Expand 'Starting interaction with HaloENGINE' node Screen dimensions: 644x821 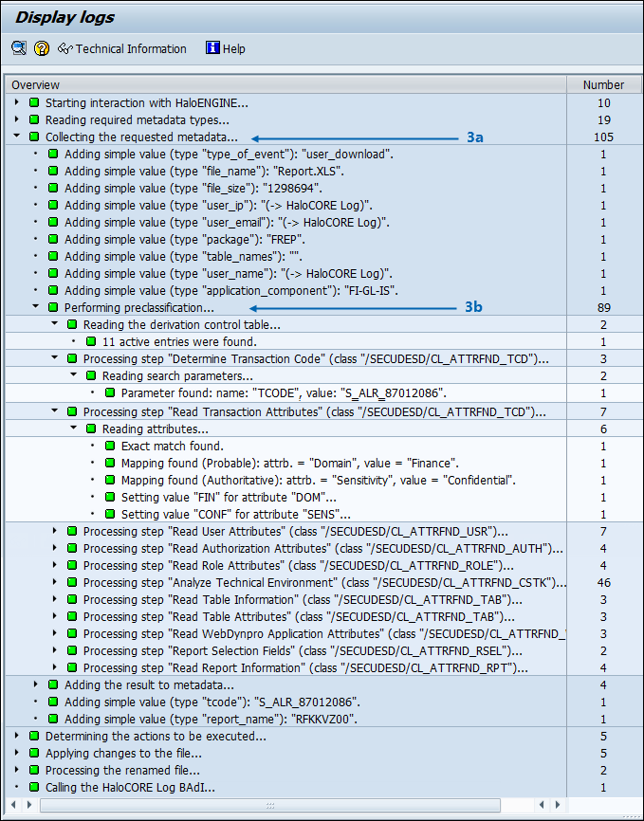[17, 102]
